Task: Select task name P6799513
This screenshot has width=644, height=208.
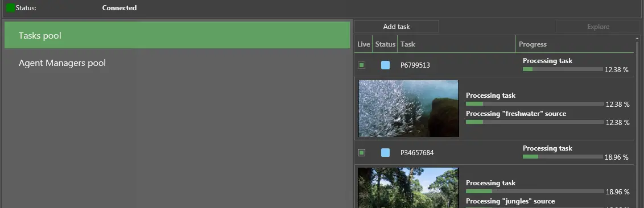Action: pyautogui.click(x=415, y=65)
